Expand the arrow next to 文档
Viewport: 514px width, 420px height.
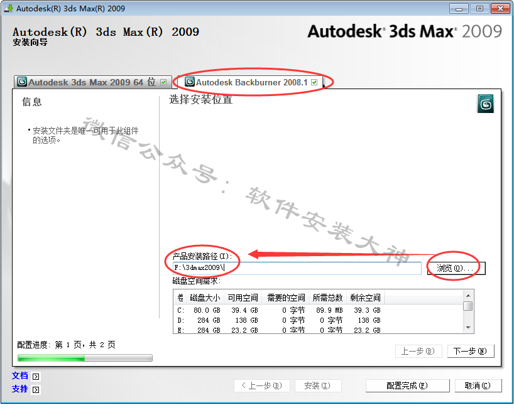[x=36, y=377]
